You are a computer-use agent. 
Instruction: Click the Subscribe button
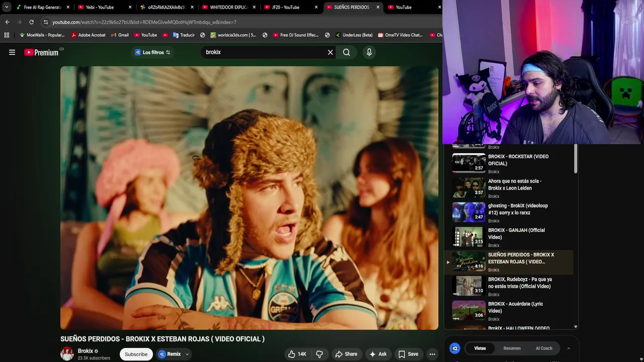pyautogui.click(x=136, y=354)
